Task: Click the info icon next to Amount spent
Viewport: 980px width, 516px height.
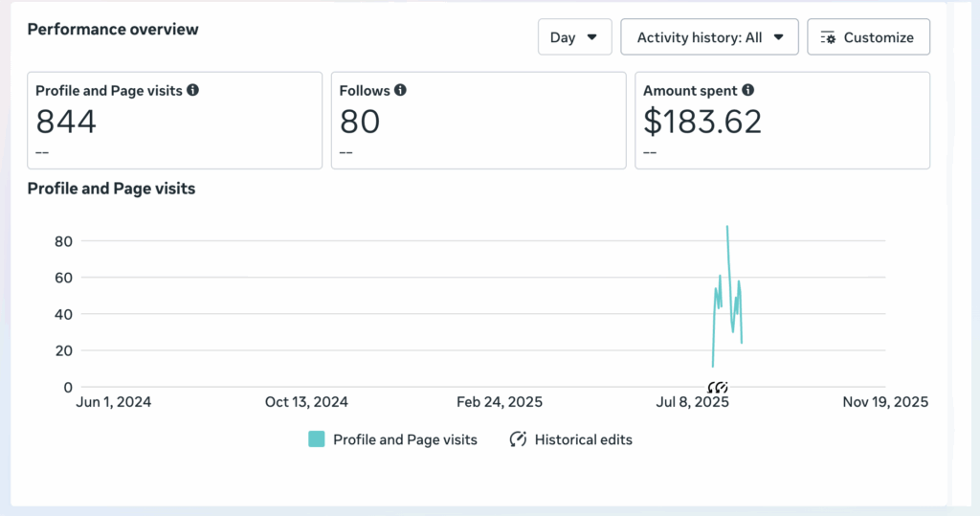Action: (747, 90)
